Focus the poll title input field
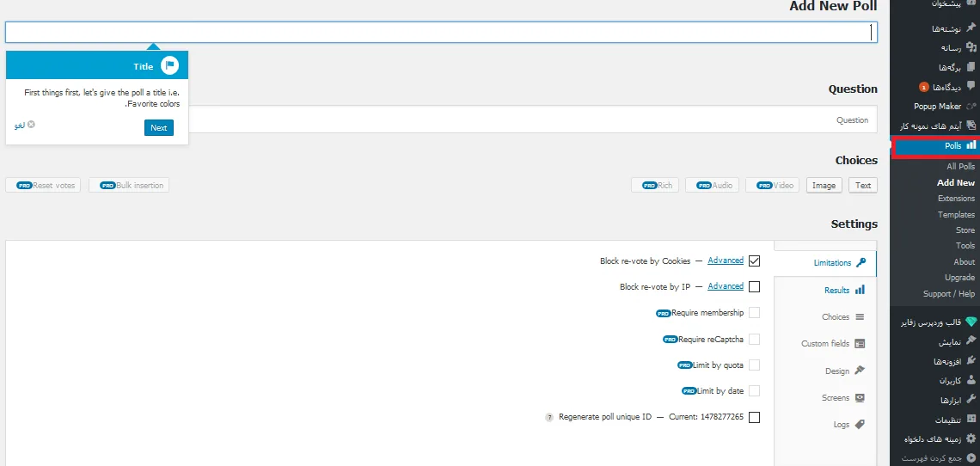 click(441, 32)
